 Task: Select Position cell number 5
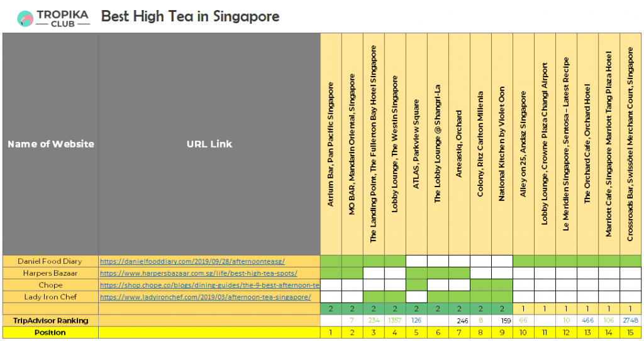point(416,332)
